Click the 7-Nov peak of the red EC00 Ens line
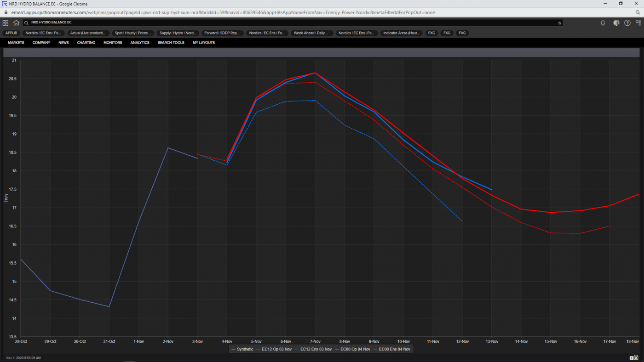 pyautogui.click(x=315, y=73)
